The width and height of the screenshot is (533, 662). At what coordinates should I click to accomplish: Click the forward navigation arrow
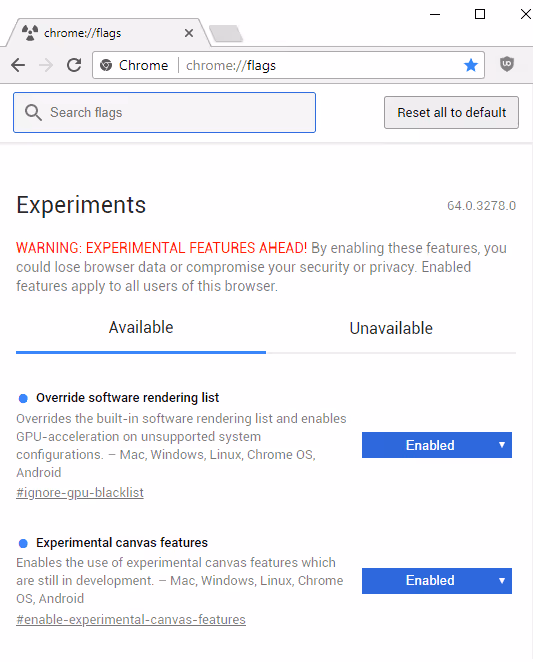click(x=46, y=65)
